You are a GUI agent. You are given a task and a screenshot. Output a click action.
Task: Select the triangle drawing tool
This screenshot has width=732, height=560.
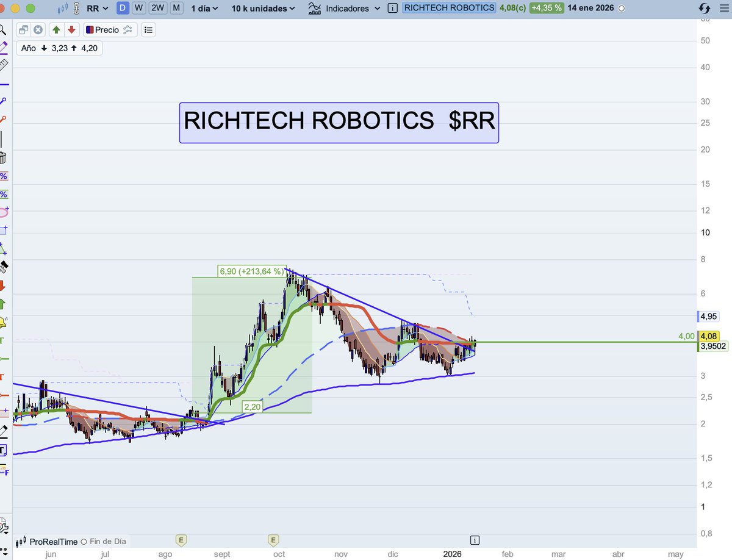coord(3,248)
